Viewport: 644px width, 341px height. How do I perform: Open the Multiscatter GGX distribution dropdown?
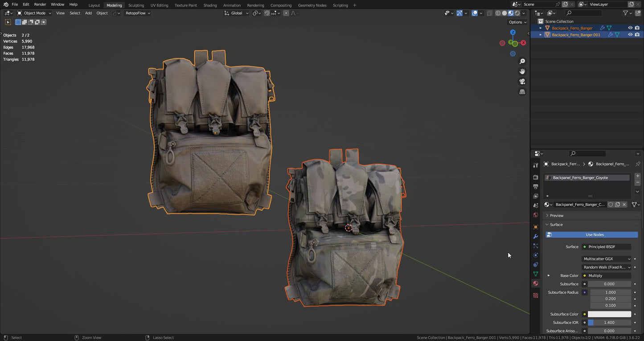point(607,259)
